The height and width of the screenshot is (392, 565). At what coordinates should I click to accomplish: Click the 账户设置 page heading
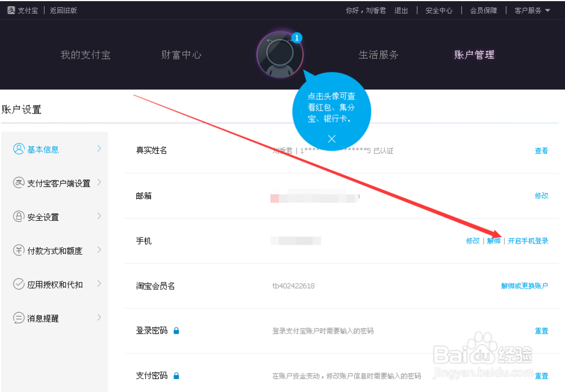click(21, 109)
